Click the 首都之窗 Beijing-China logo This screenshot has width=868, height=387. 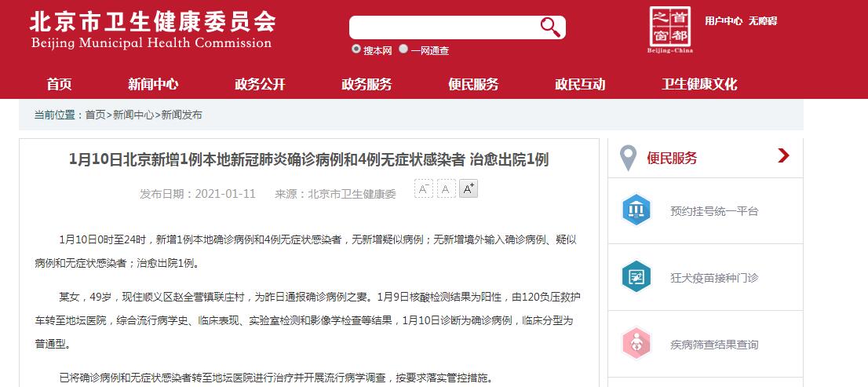[x=669, y=29]
